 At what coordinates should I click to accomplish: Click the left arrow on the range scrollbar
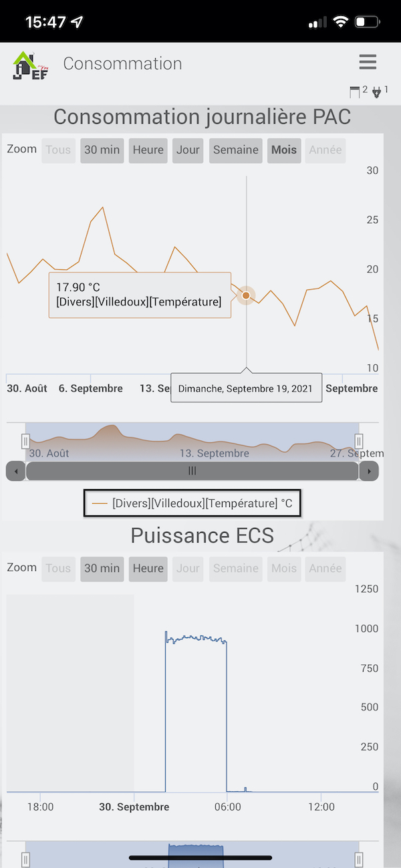pos(15,471)
